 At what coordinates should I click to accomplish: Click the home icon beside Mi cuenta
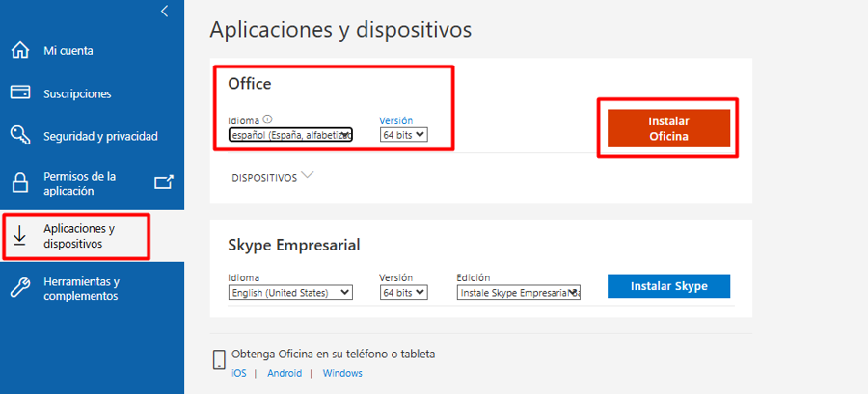coord(20,51)
